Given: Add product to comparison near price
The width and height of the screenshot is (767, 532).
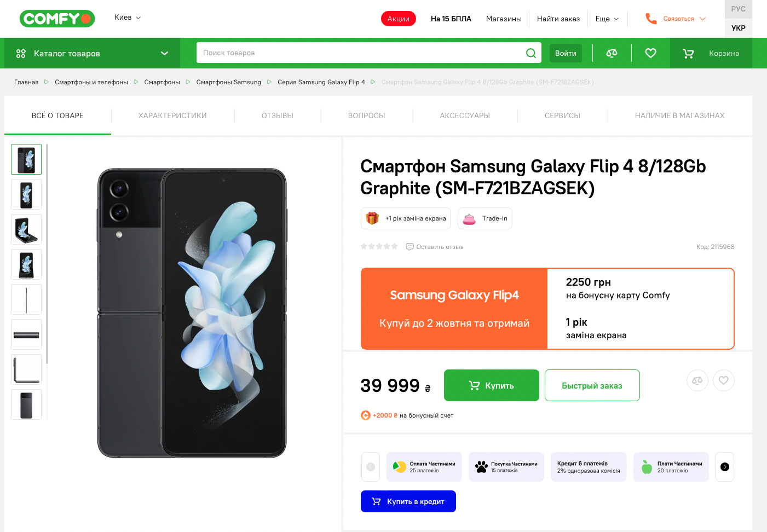Looking at the screenshot, I should pos(697,380).
